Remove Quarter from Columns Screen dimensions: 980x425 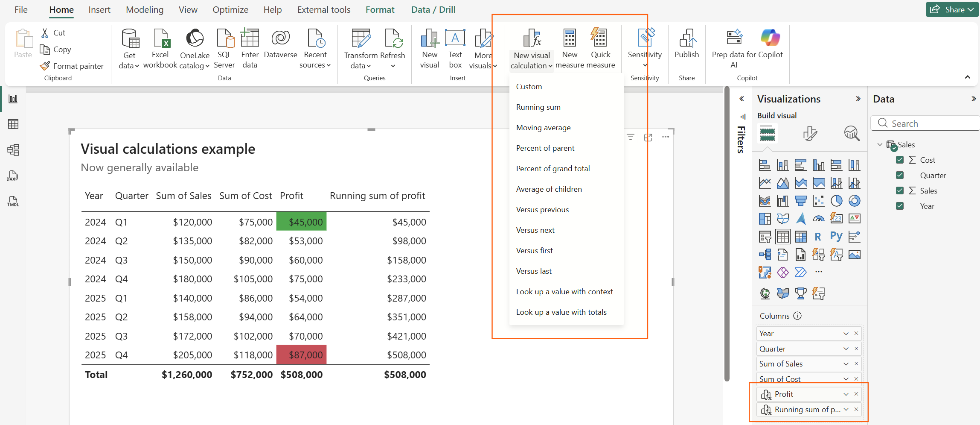856,349
